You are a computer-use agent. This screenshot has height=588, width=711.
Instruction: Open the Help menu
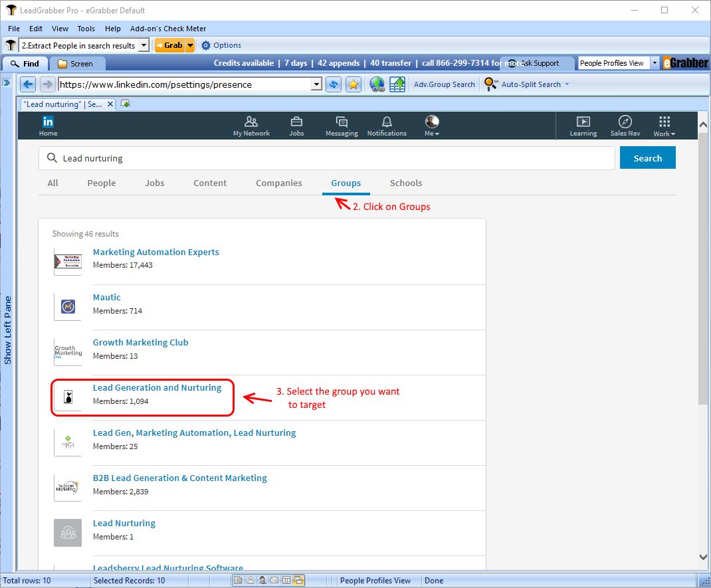113,29
